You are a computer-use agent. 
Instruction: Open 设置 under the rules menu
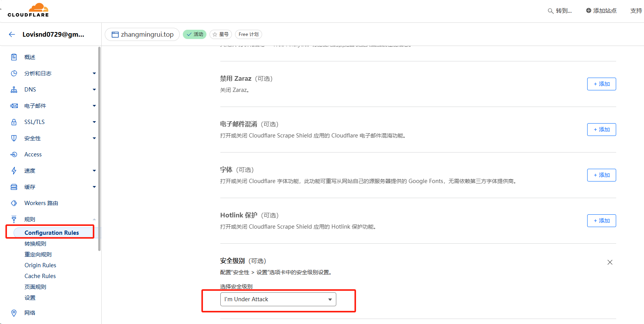[30, 298]
